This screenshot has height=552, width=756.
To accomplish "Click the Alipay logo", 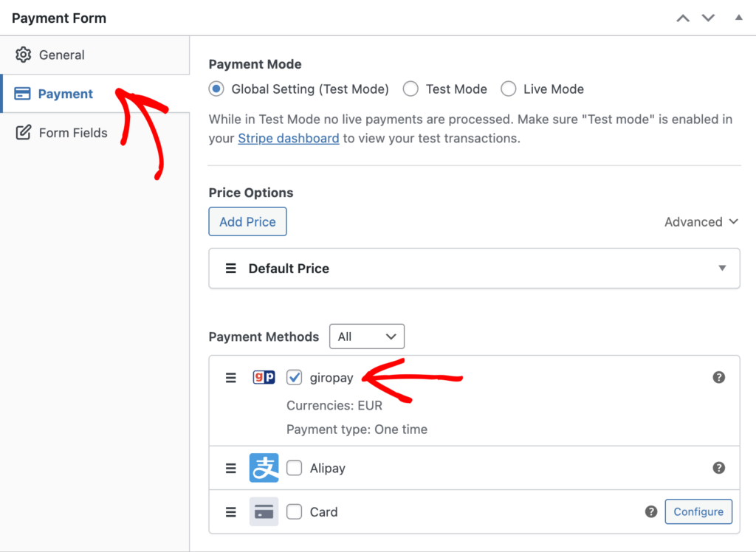I will pos(264,468).
